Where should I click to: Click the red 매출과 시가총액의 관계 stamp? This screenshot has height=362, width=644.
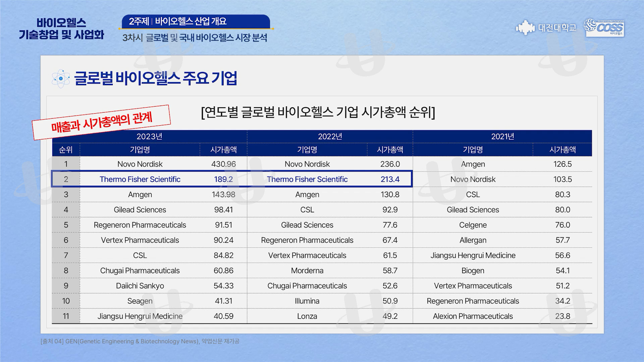[101, 122]
